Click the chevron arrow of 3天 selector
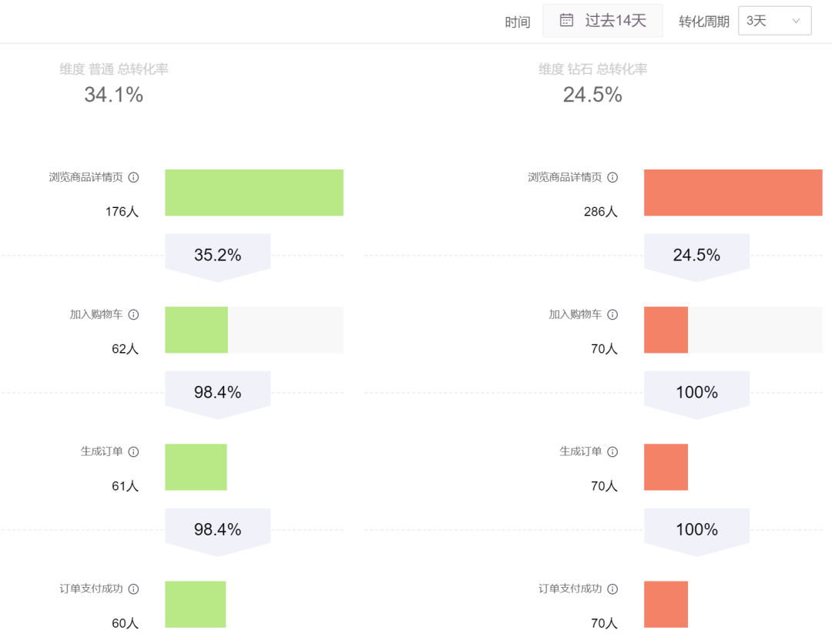Viewport: 832px width, 644px height. click(x=797, y=22)
